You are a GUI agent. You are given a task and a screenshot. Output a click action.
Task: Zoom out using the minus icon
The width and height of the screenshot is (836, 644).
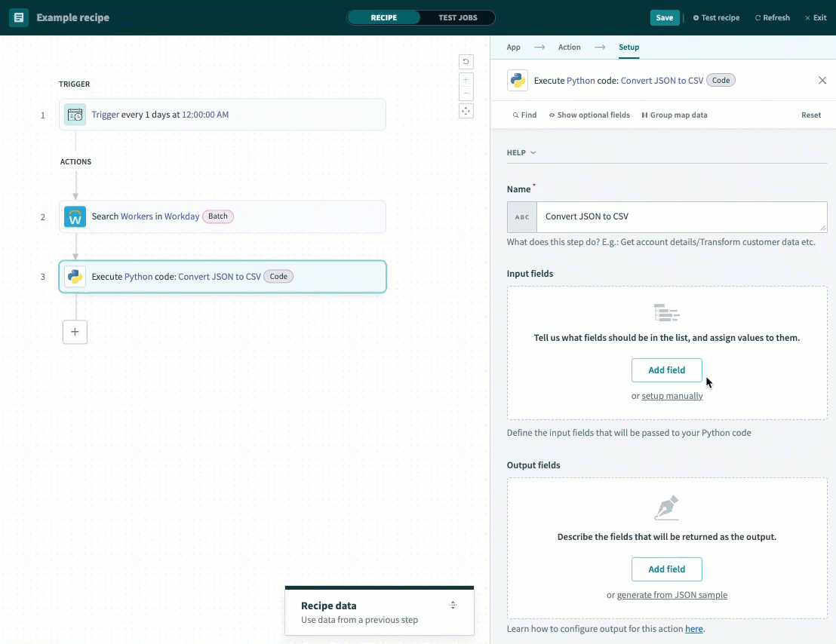coord(466,92)
